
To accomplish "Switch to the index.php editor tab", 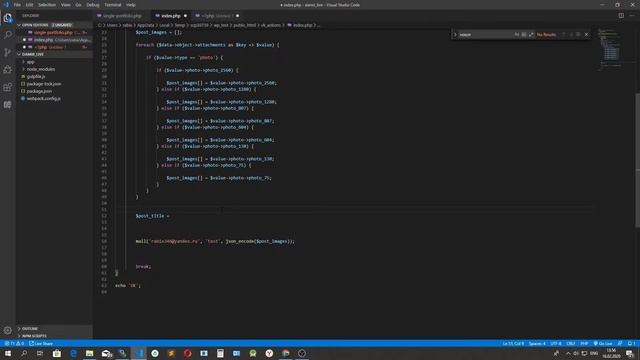I will tap(171, 16).
